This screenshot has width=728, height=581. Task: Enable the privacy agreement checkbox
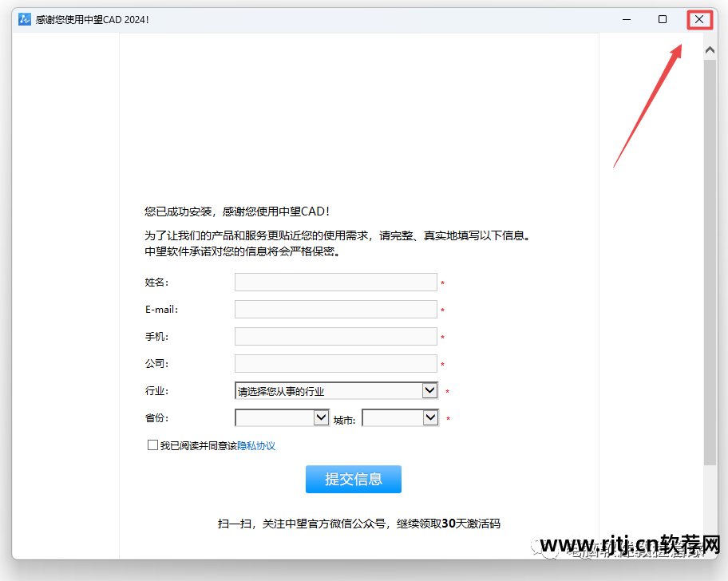152,445
